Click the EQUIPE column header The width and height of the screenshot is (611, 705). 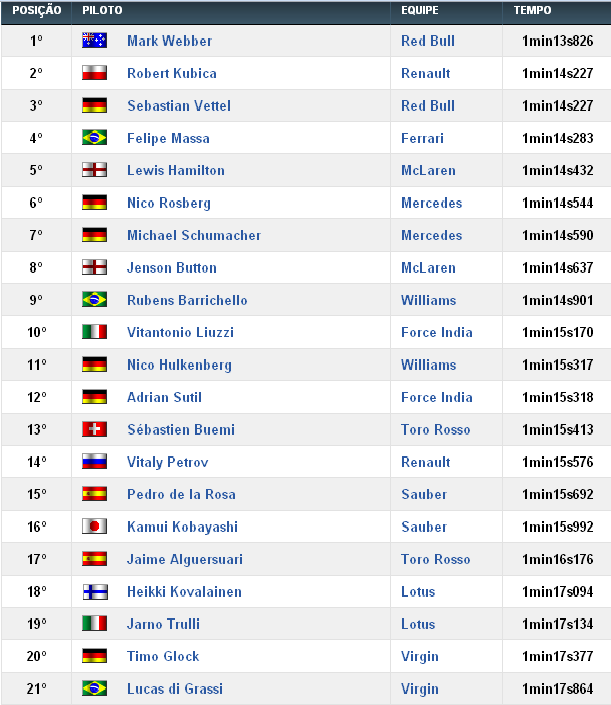coord(420,10)
